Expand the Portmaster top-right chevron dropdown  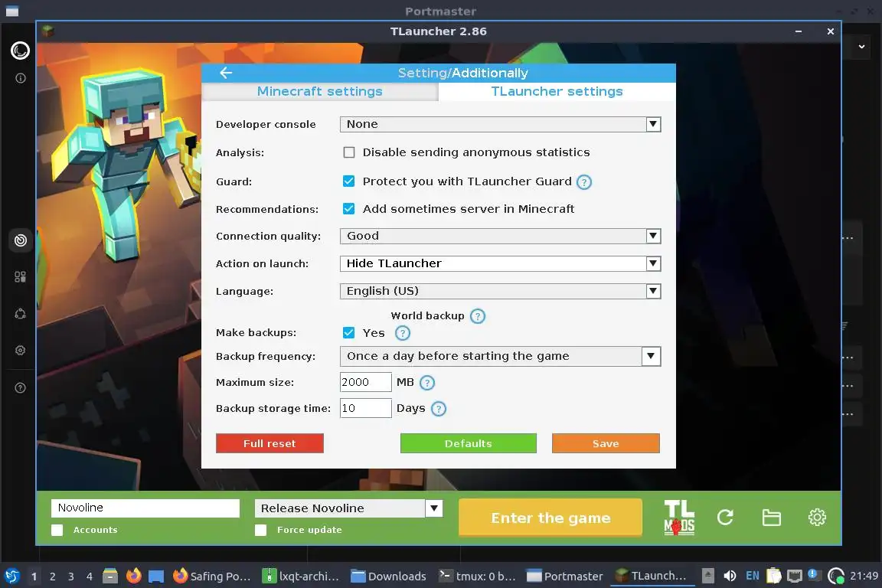[x=861, y=47]
